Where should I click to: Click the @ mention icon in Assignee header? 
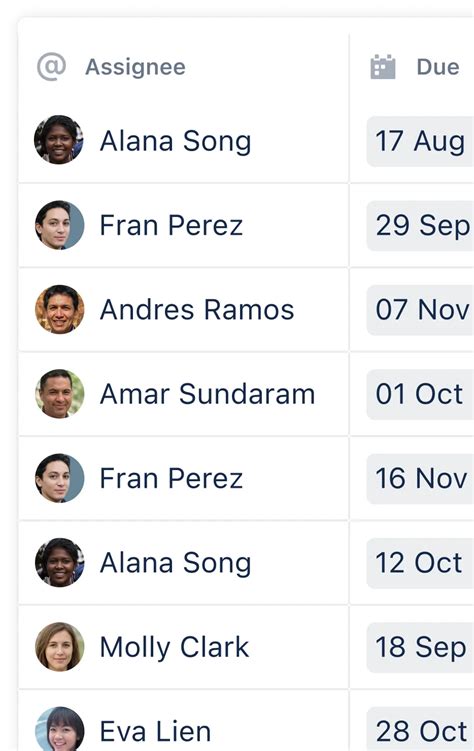click(51, 67)
